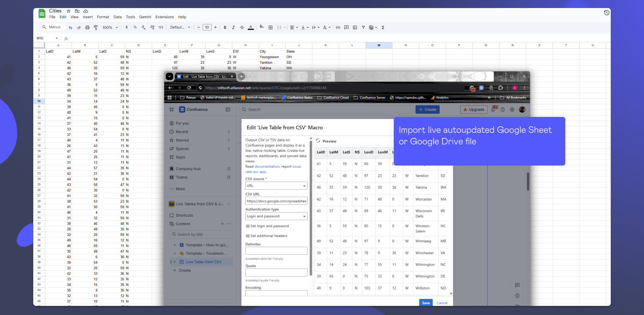Move the Cities spreadsheet to a folder

point(77,11)
